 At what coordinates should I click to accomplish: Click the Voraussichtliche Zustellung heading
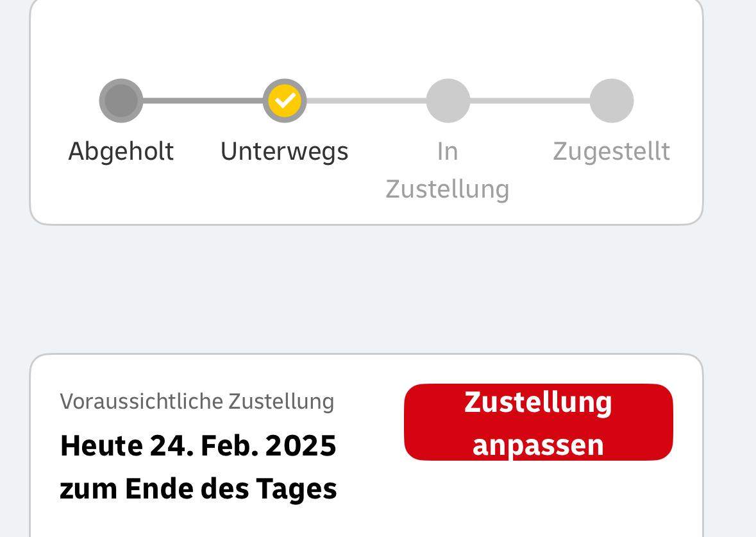click(197, 400)
